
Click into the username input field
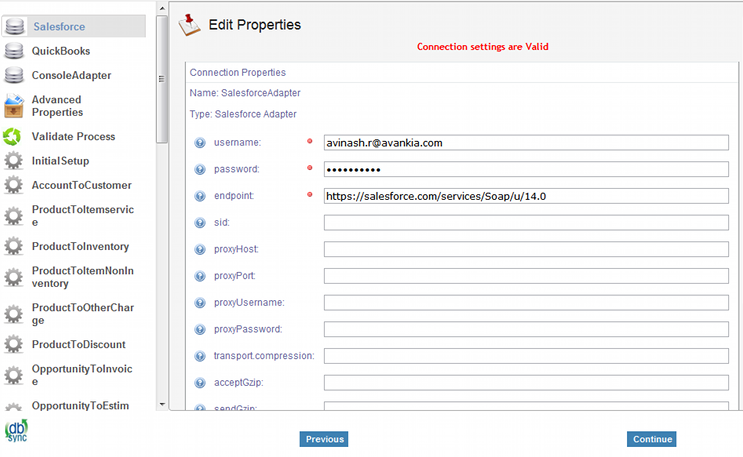pyautogui.click(x=526, y=143)
